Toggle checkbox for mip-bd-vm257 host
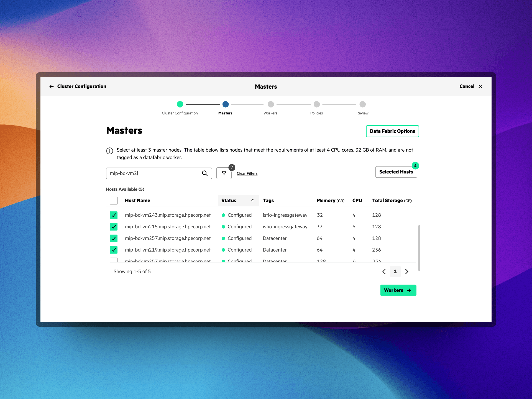The image size is (532, 399). (114, 238)
